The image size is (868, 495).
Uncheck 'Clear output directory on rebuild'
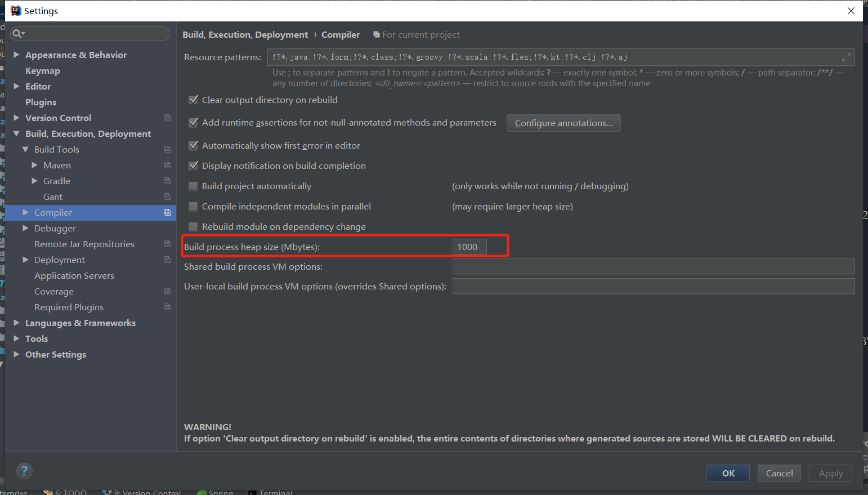193,100
